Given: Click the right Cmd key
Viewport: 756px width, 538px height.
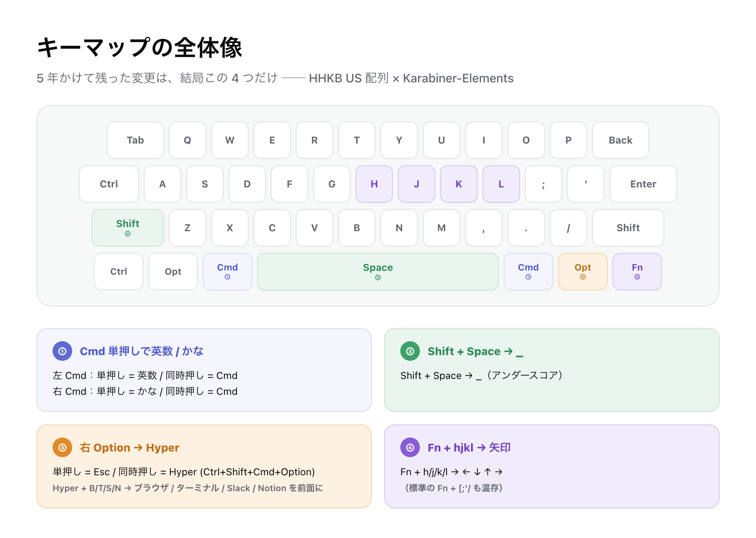Looking at the screenshot, I should click(528, 272).
